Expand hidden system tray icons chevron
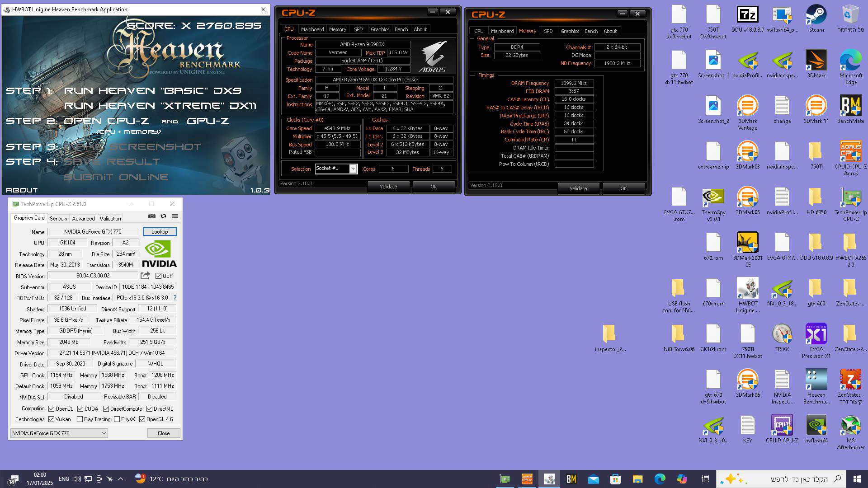This screenshot has height=488, width=868. tap(120, 479)
